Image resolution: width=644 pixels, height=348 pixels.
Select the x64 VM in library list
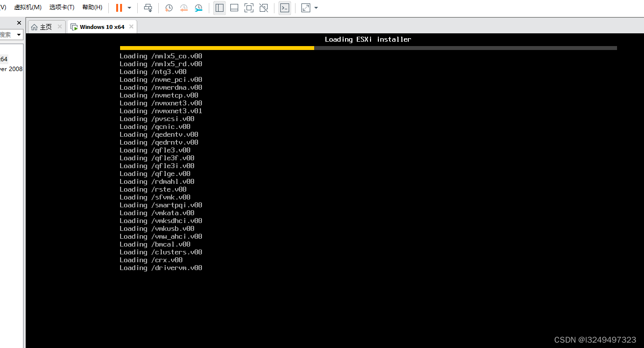pyautogui.click(x=4, y=59)
